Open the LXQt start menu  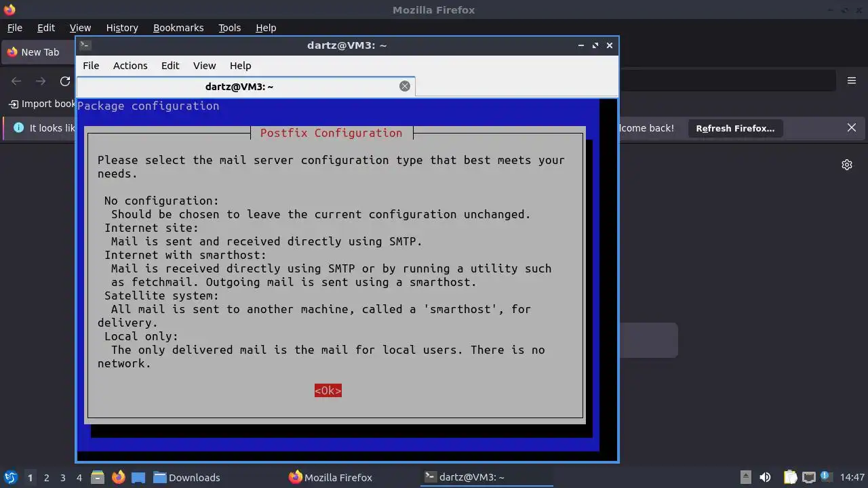tap(10, 477)
